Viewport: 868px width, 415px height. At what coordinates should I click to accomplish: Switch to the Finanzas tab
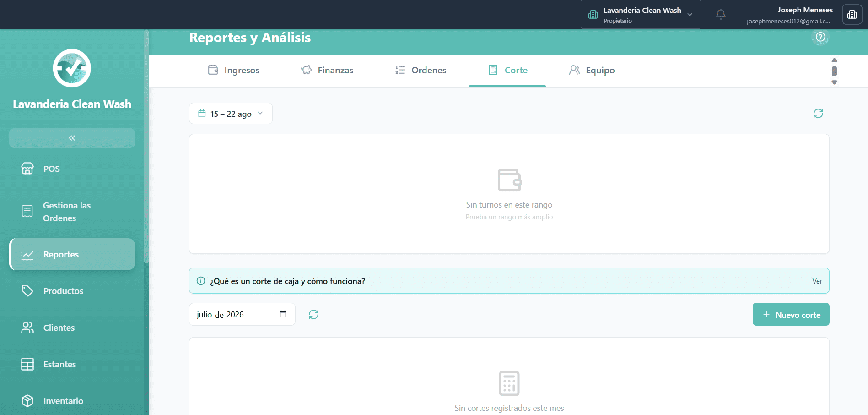[327, 71]
